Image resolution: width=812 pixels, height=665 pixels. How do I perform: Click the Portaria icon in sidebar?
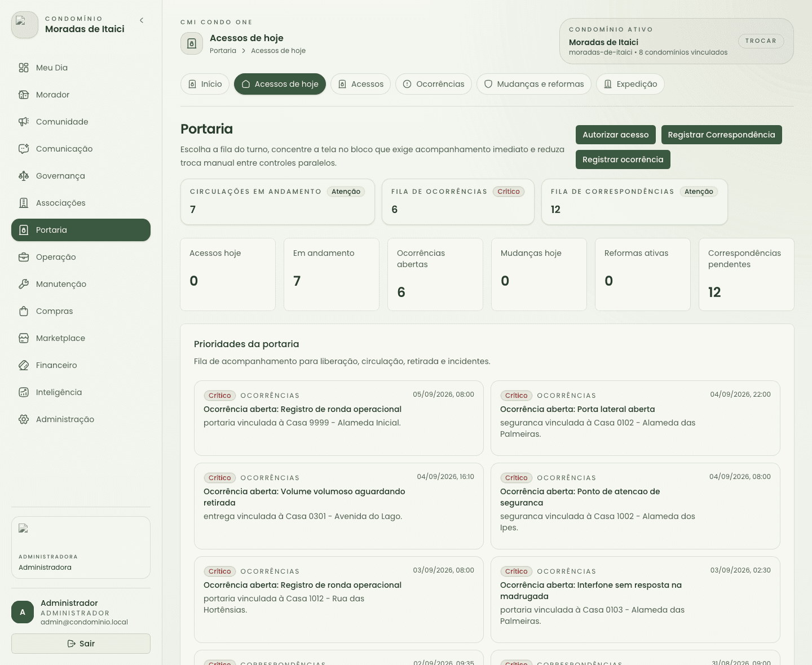[x=24, y=230]
